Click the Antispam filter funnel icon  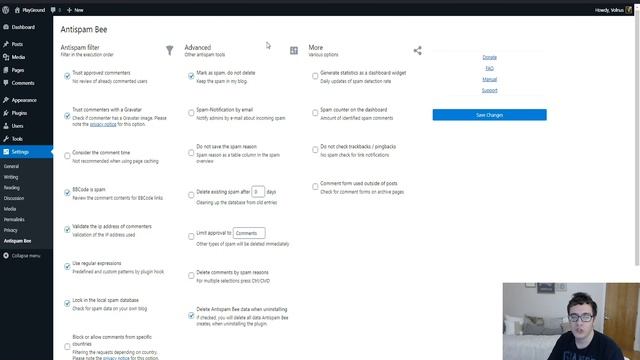tap(169, 50)
